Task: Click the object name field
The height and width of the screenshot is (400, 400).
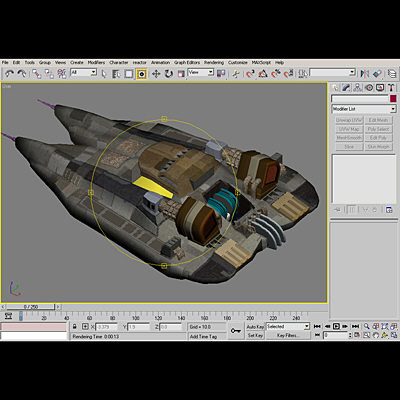Action: coord(360,99)
